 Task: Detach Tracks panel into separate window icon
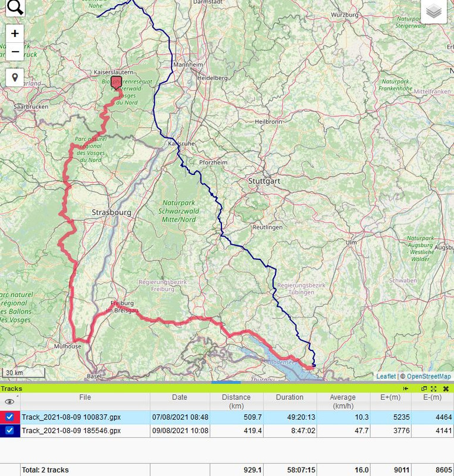[424, 389]
